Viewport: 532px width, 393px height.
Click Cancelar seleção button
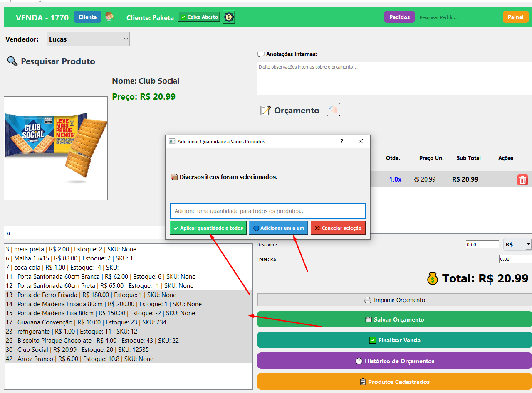click(338, 228)
